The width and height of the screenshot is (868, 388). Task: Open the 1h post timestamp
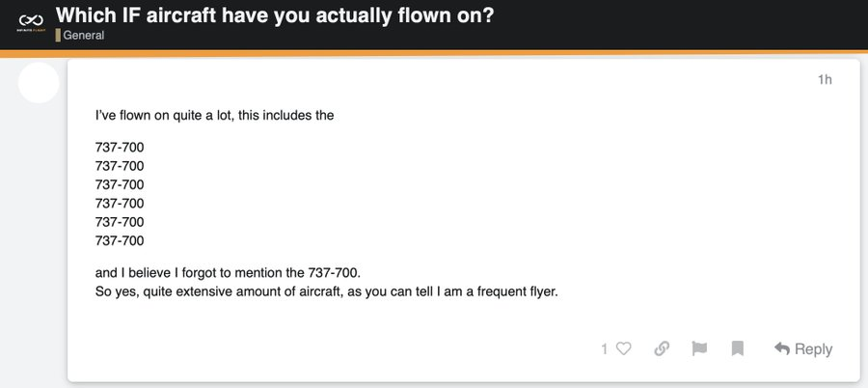(825, 80)
